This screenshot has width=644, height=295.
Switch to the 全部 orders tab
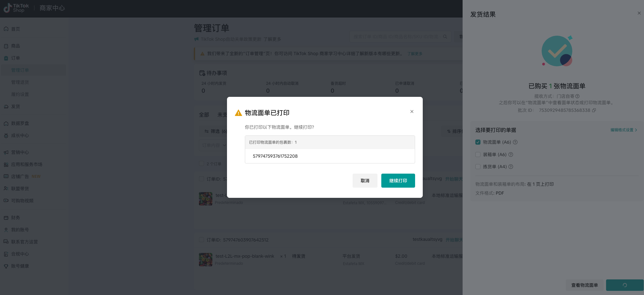[x=204, y=115]
